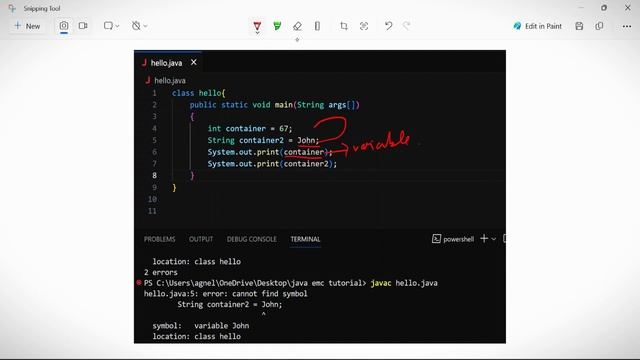This screenshot has height=360, width=640.
Task: Click the hello.java breadcrumb
Action: coord(170,80)
